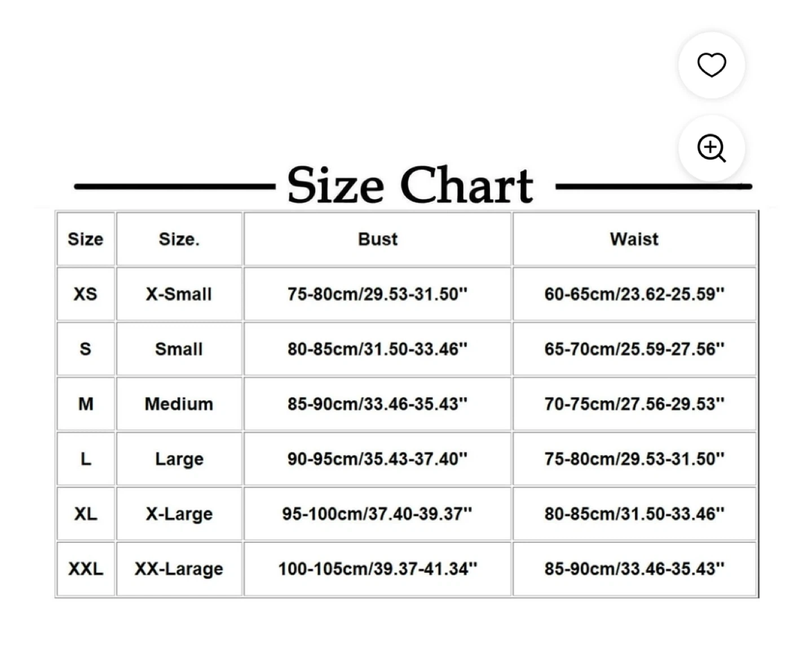Click the M size abbreviation cell
Image resolution: width=812 pixels, height=669 pixels.
click(85, 404)
